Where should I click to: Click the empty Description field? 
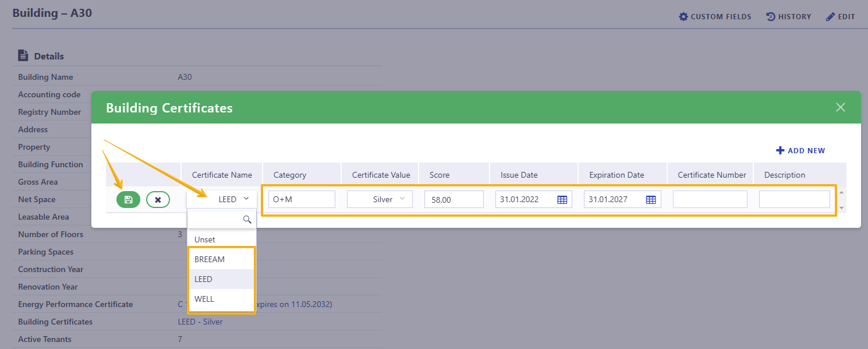795,199
